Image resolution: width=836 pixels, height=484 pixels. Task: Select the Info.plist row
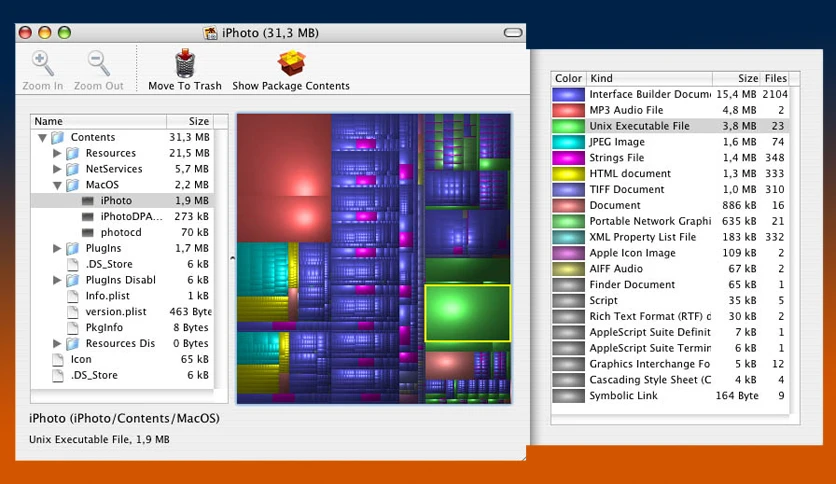tap(122, 296)
